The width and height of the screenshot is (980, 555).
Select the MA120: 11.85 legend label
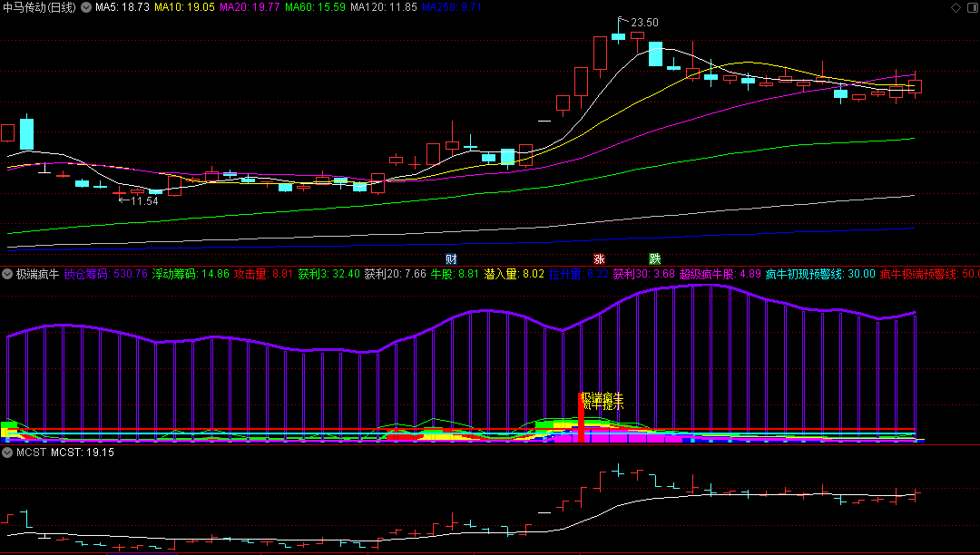pyautogui.click(x=384, y=7)
